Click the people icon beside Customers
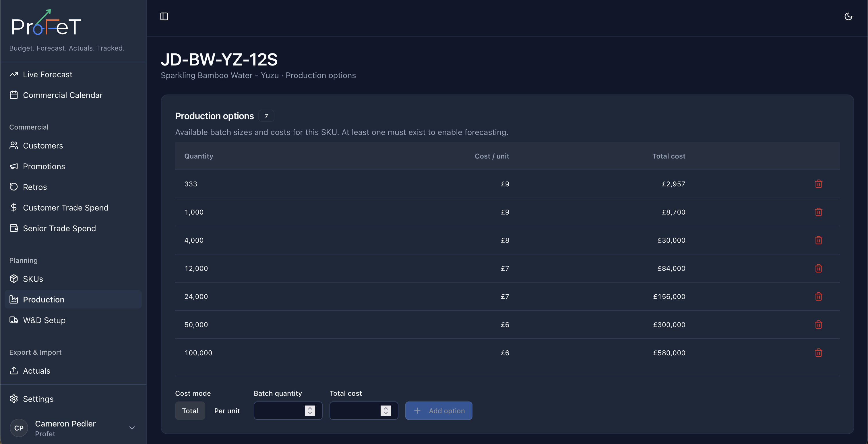Image resolution: width=868 pixels, height=444 pixels. click(x=14, y=145)
